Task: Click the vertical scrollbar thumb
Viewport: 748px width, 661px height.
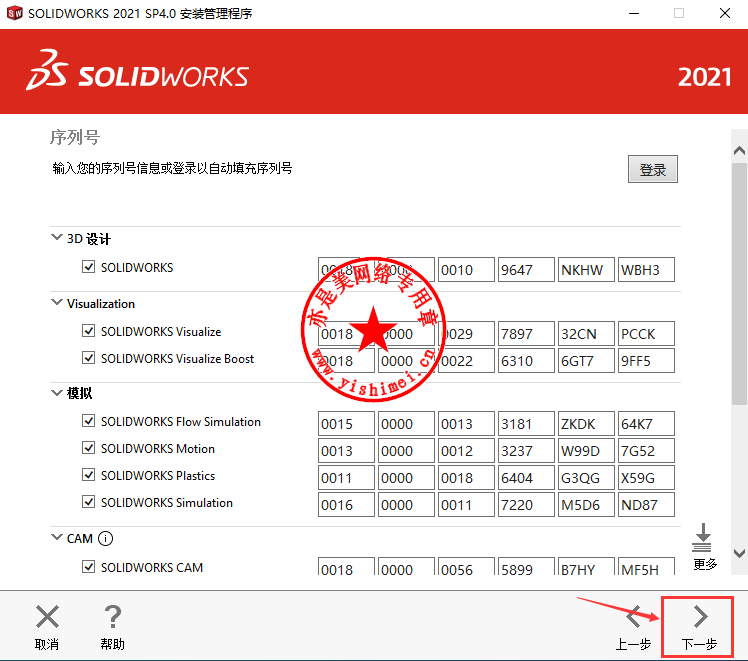Action: pos(739,284)
